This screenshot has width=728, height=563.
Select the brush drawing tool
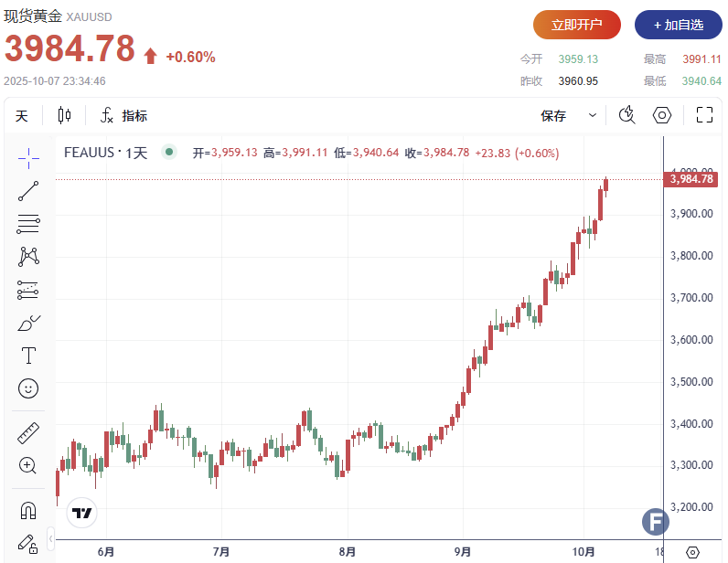pyautogui.click(x=28, y=323)
